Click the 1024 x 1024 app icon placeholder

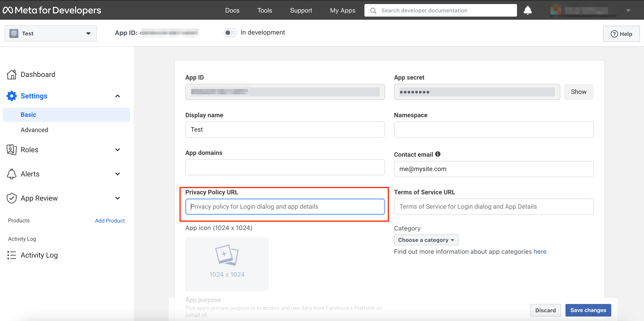click(x=227, y=264)
